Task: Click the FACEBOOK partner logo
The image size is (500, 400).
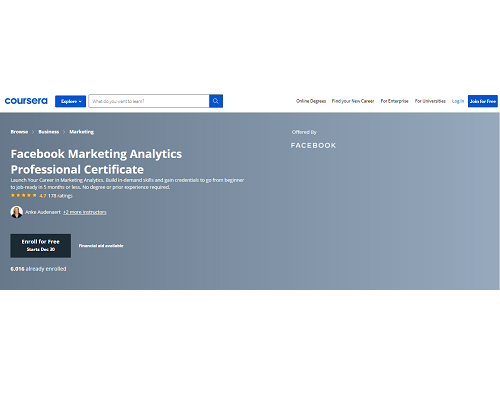Action: (313, 145)
